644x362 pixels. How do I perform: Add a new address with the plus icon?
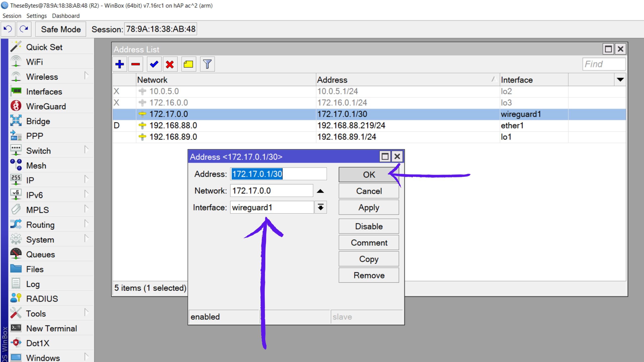click(120, 64)
